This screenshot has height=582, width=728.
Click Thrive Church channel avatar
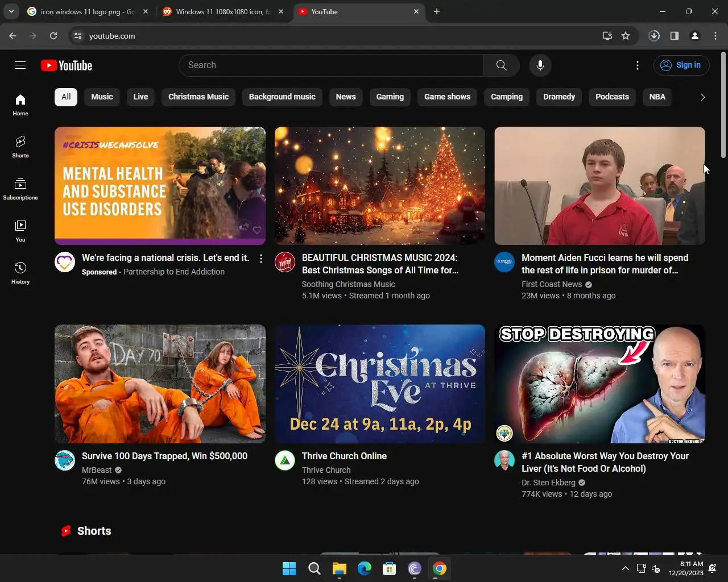[x=285, y=460]
